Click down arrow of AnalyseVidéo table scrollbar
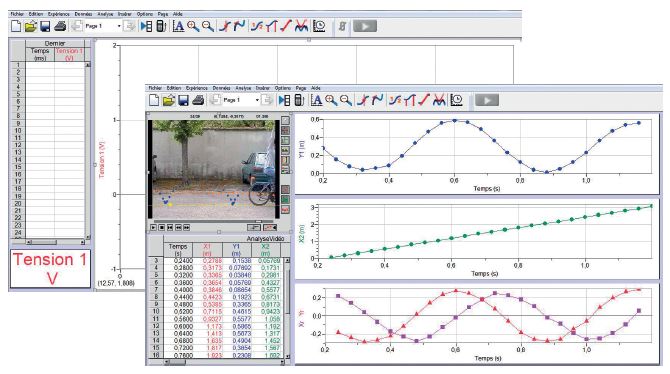Viewport: 670px width, 374px height. (x=287, y=356)
